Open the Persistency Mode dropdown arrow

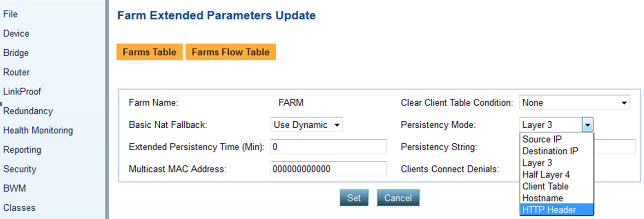coord(587,124)
